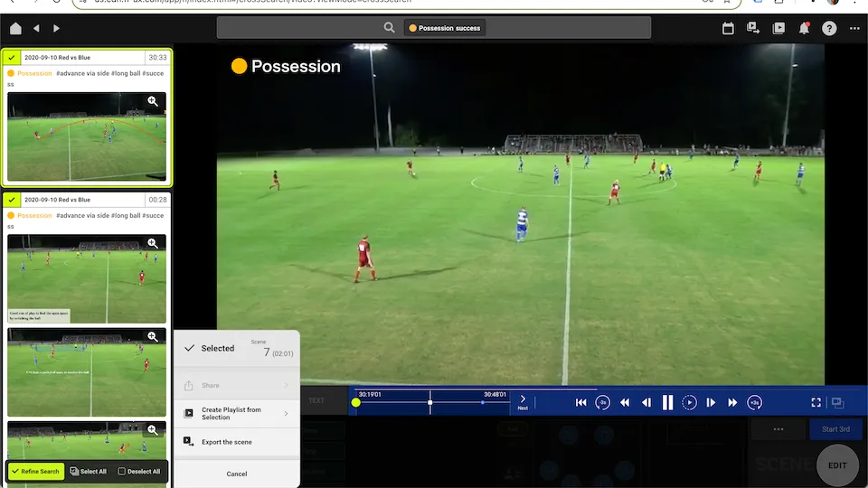Step one frame backward
Viewport: 868px width, 488px height.
coord(646,403)
